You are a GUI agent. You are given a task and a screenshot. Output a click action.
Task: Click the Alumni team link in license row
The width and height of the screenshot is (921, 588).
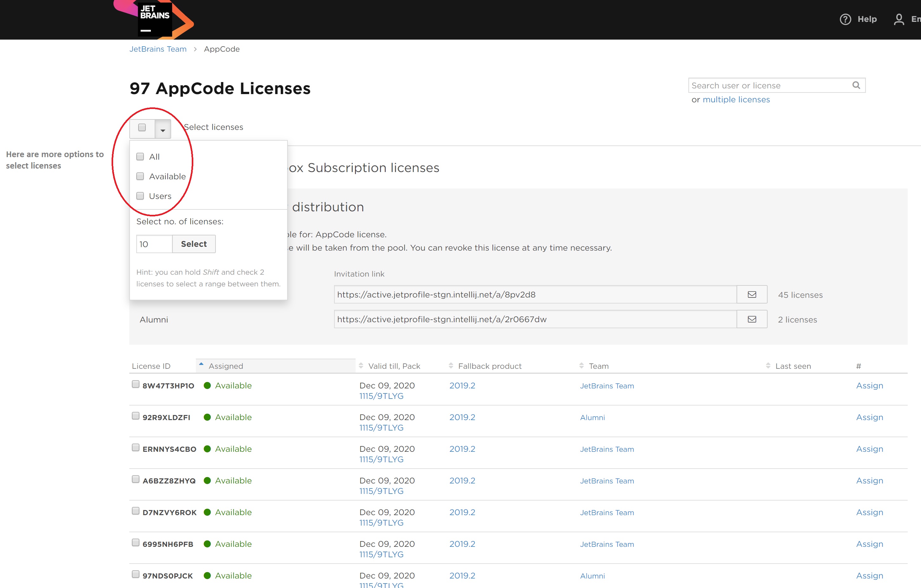tap(591, 417)
